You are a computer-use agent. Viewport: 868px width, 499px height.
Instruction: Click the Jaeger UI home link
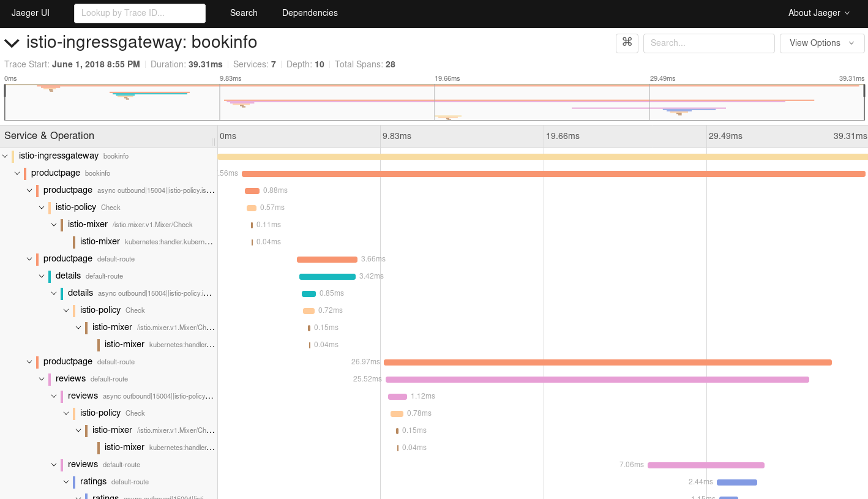click(x=31, y=13)
